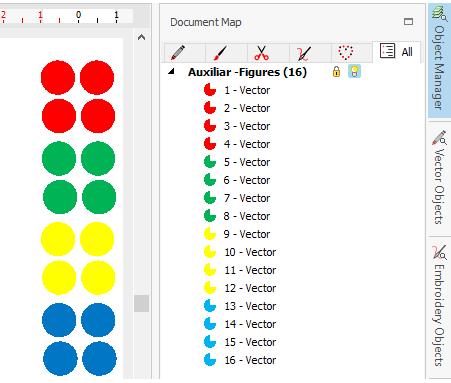Select the '8 - Vector' row text
The image size is (451, 383).
click(x=247, y=216)
